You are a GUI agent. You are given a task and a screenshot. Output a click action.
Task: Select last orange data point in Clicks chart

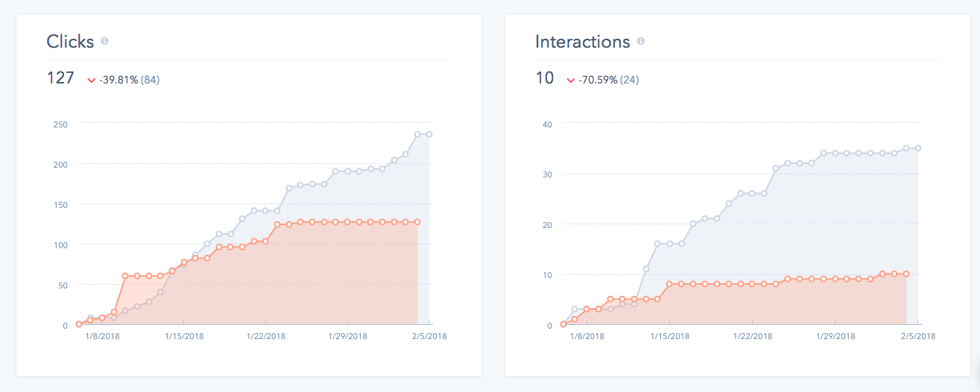(417, 222)
